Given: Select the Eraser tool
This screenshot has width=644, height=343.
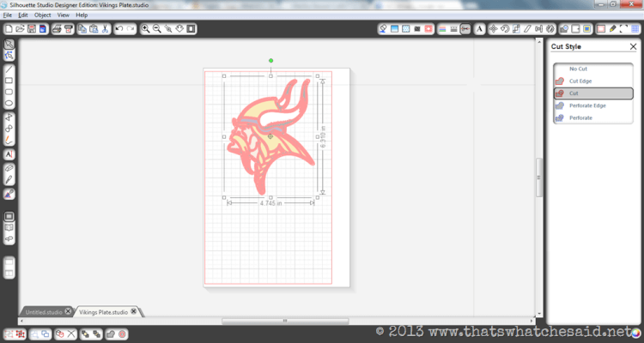Looking at the screenshot, I should 9,168.
